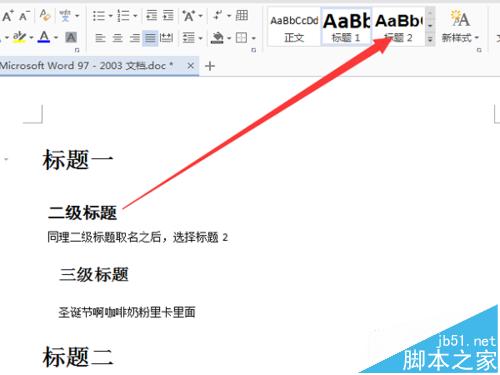Apply yellow highlight color to text
The width and height of the screenshot is (500, 375).
[19, 37]
